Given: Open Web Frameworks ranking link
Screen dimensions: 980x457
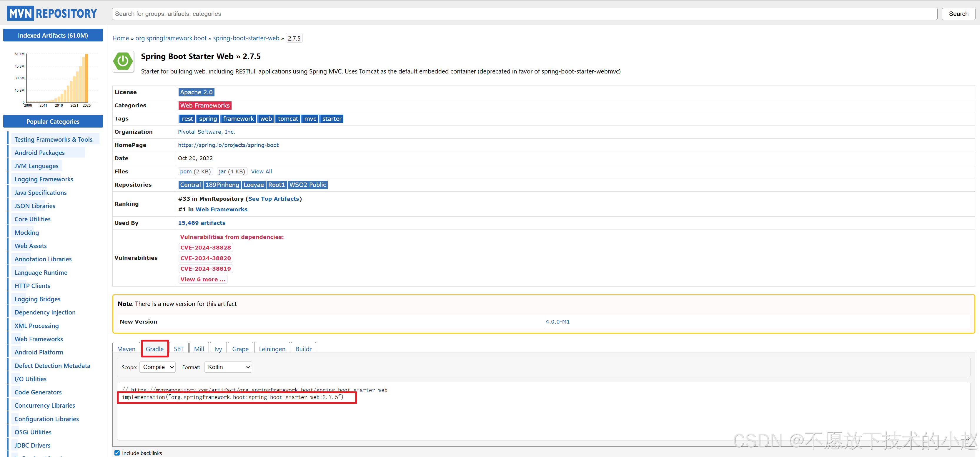Looking at the screenshot, I should click(222, 209).
